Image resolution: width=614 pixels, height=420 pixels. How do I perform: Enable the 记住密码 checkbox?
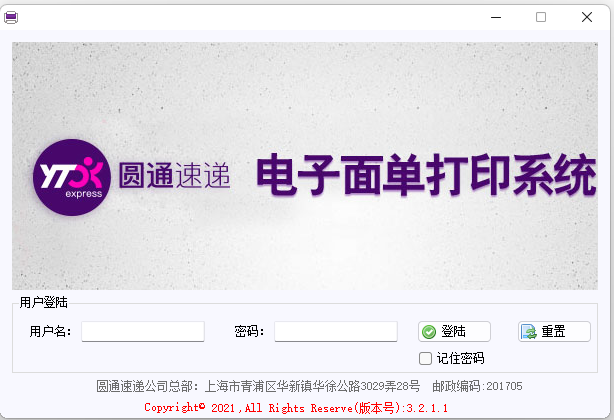(x=425, y=358)
